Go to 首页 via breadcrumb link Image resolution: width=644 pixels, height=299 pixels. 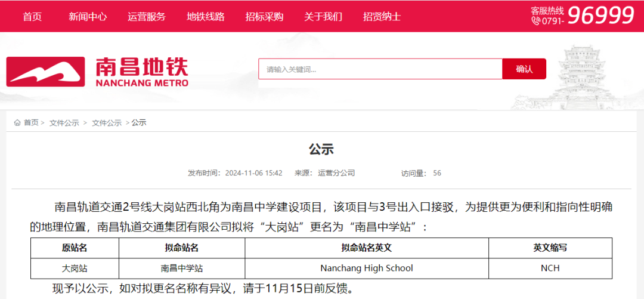tap(31, 122)
